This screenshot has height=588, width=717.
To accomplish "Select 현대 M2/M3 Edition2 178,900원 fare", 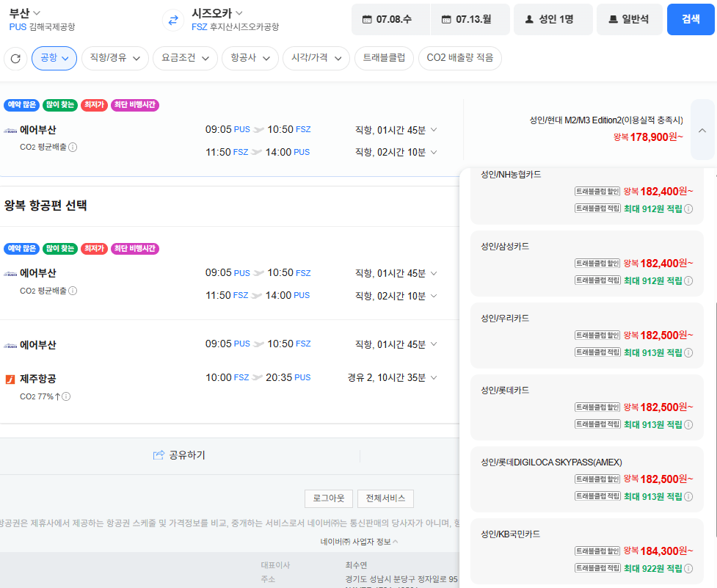I will [x=606, y=129].
